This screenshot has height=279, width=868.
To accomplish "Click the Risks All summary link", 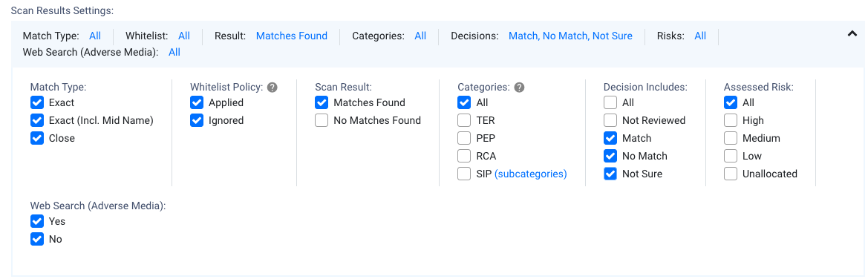I will (700, 36).
